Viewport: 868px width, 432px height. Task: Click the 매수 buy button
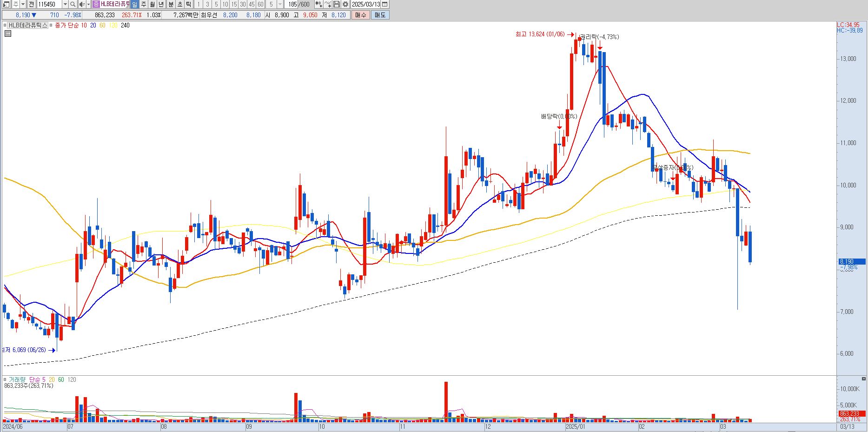pos(361,15)
